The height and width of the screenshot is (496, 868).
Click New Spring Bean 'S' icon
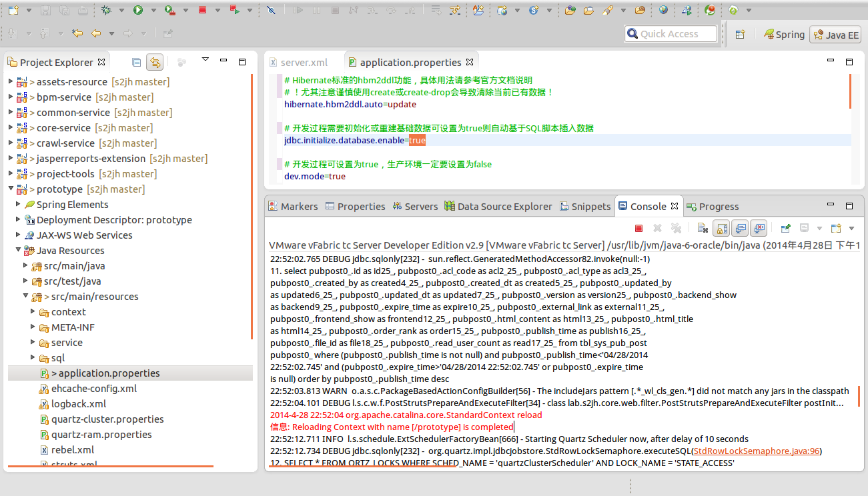534,10
